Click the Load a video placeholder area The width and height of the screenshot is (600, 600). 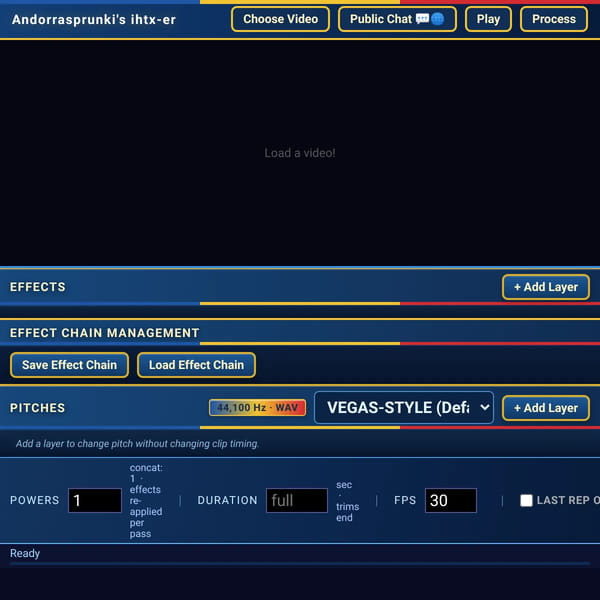pos(300,153)
